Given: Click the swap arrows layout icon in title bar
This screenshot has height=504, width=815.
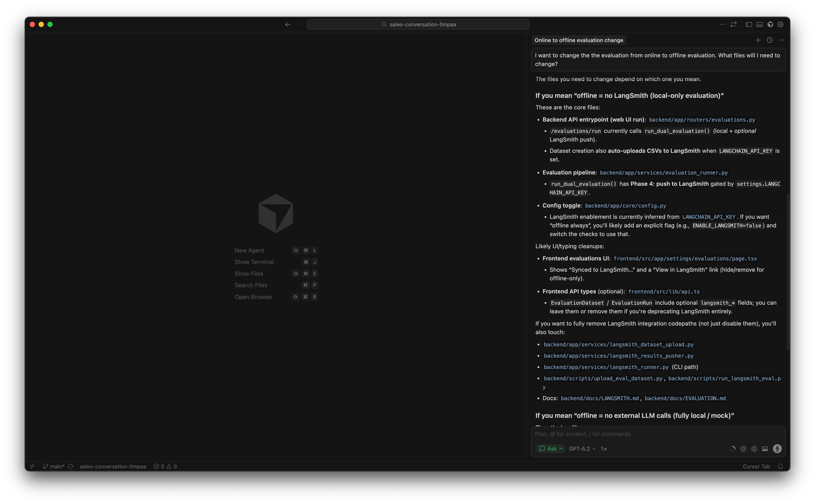Looking at the screenshot, I should pos(733,24).
